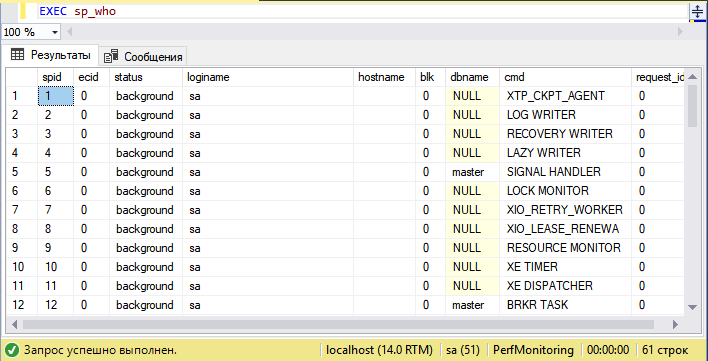This screenshot has height=361, width=708.
Task: Select row header number 12
Action: coord(22,305)
